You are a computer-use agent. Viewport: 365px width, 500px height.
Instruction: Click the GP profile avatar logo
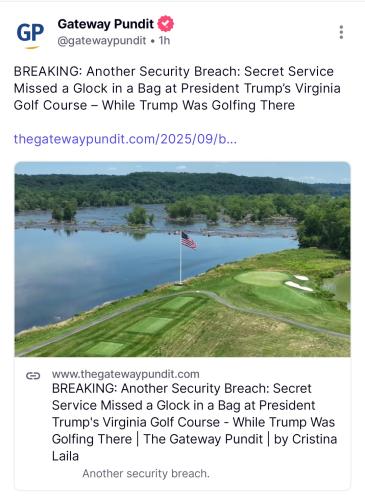[x=30, y=35]
